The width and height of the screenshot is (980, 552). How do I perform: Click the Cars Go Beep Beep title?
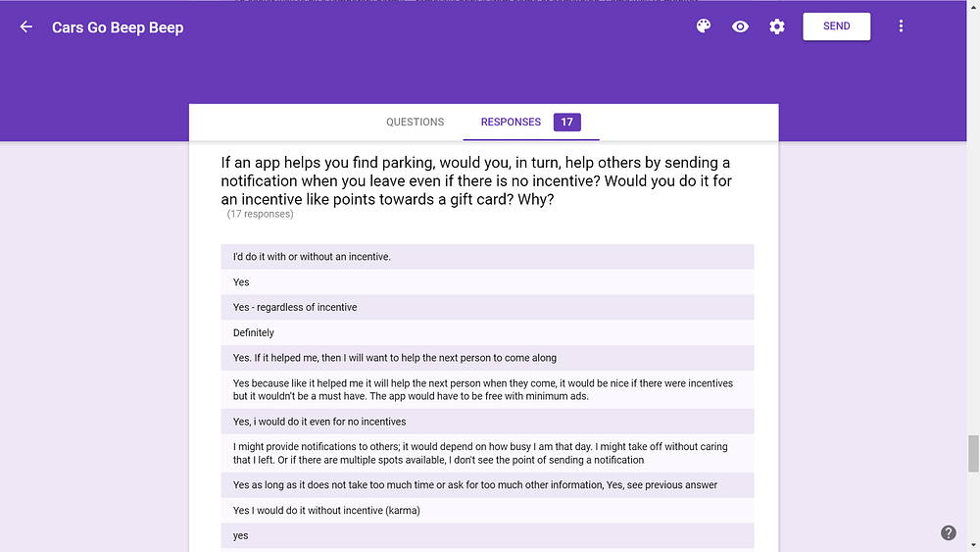118,27
